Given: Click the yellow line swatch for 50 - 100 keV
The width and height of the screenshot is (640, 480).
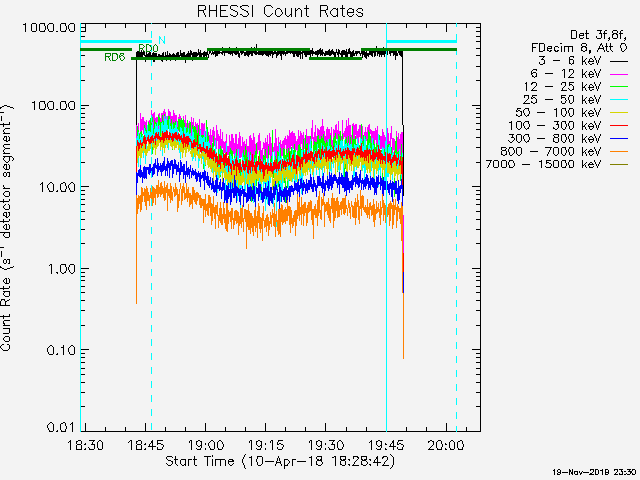Looking at the screenshot, I should pos(619,113).
